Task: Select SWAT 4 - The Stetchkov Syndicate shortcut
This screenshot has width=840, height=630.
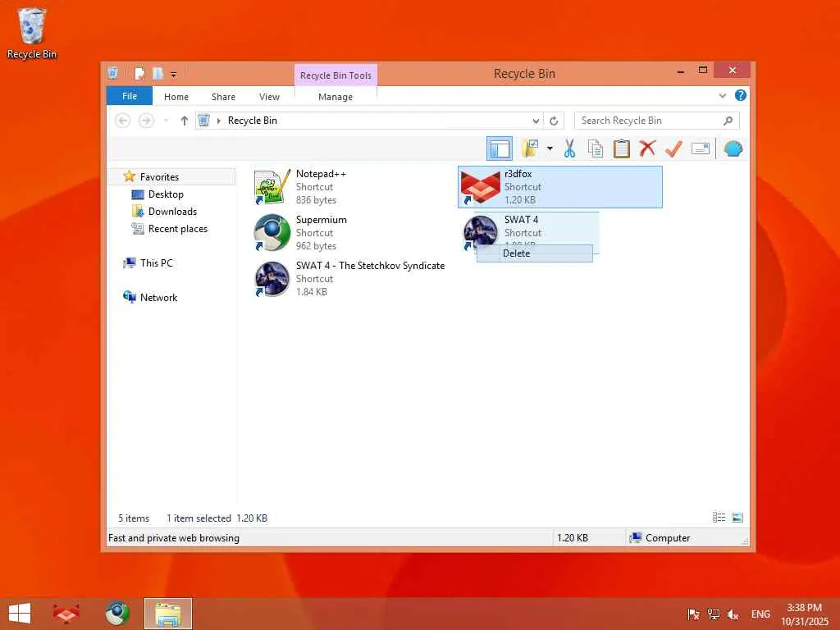Action: coord(349,279)
